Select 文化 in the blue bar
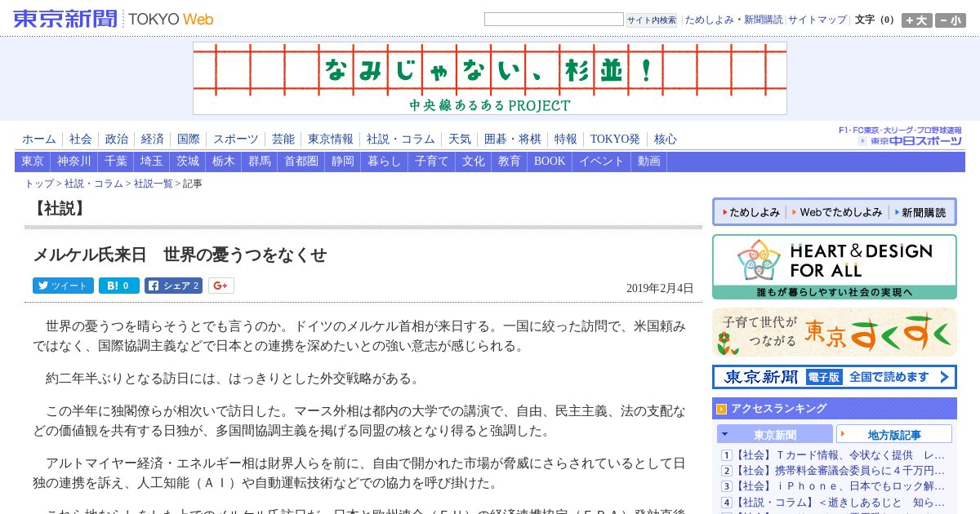The height and width of the screenshot is (514, 980). pos(474,162)
